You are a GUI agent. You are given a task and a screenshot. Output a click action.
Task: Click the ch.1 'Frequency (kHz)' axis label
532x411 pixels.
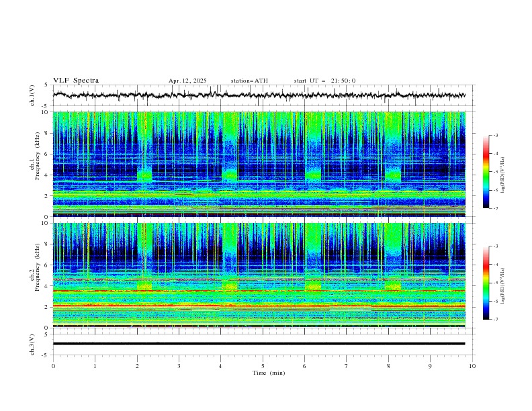pos(37,155)
